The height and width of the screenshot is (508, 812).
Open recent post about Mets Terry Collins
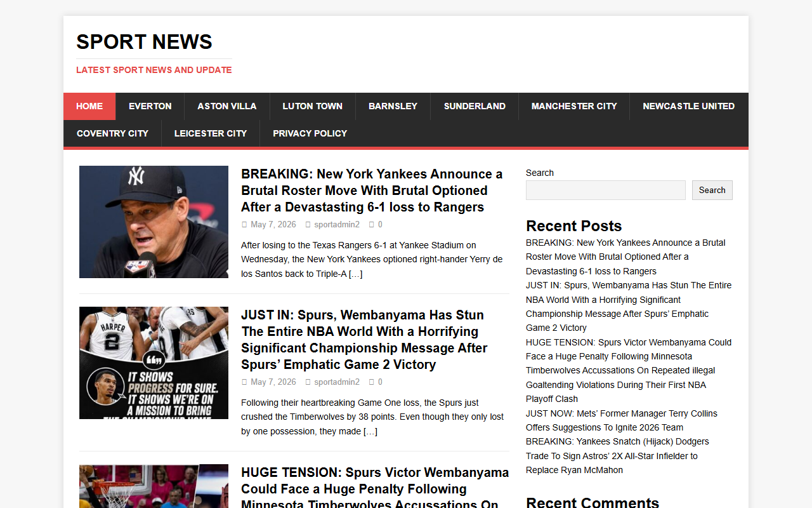(622, 420)
